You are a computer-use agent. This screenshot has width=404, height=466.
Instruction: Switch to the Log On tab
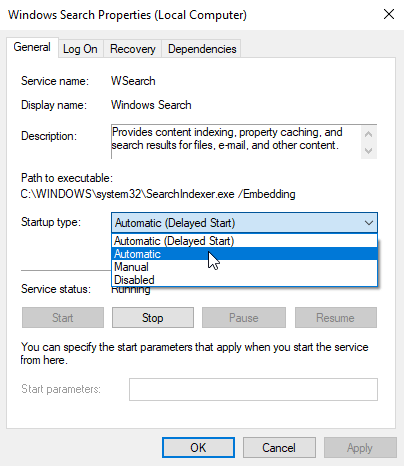coord(80,49)
